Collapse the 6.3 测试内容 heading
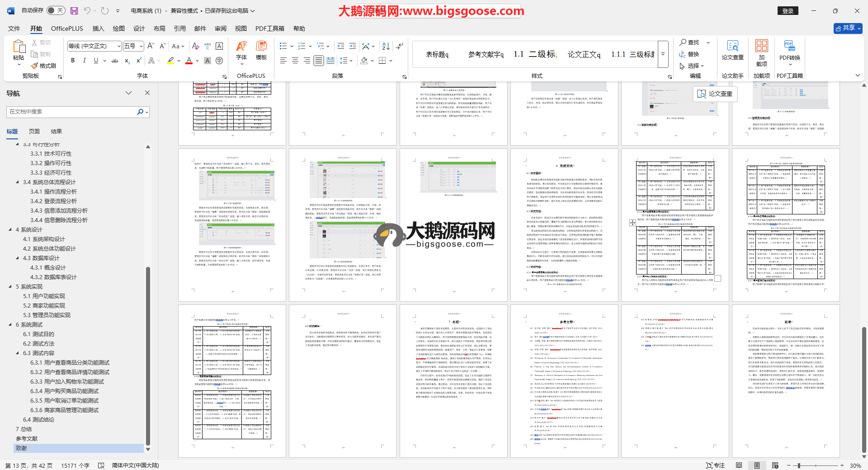This screenshot has height=470, width=868. click(x=18, y=353)
